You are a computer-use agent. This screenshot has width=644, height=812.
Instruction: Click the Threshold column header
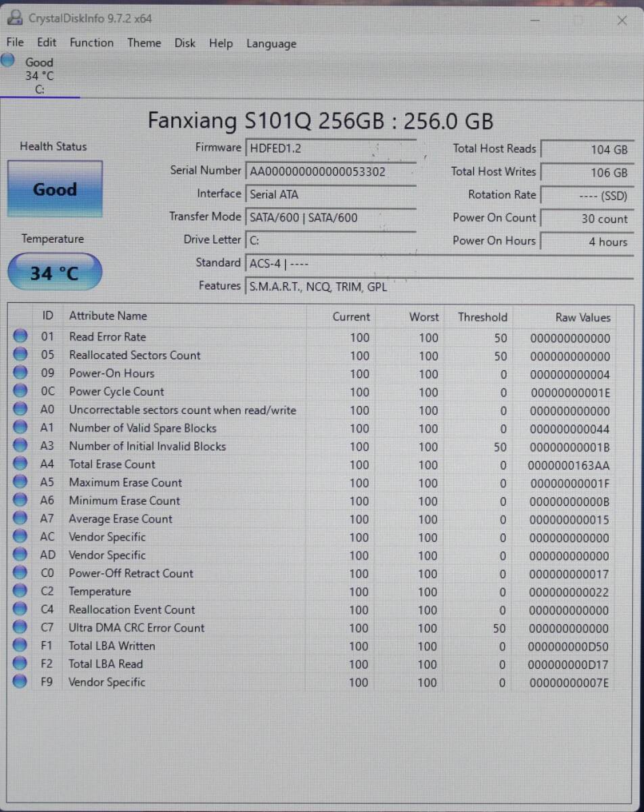coord(482,317)
